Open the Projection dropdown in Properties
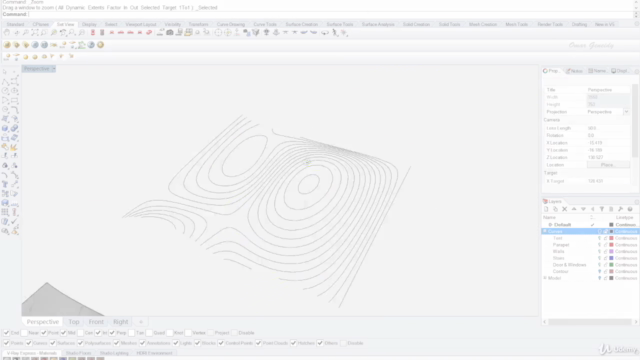This screenshot has width=640, height=360. (626, 112)
